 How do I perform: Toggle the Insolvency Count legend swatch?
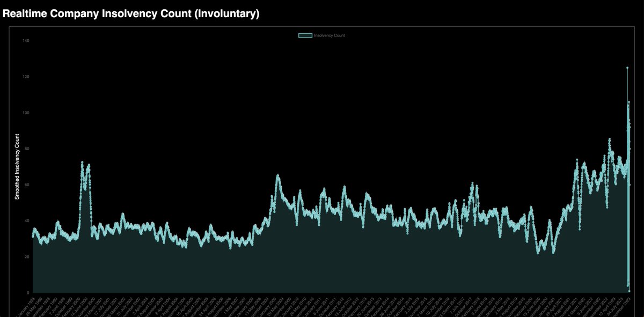305,35
